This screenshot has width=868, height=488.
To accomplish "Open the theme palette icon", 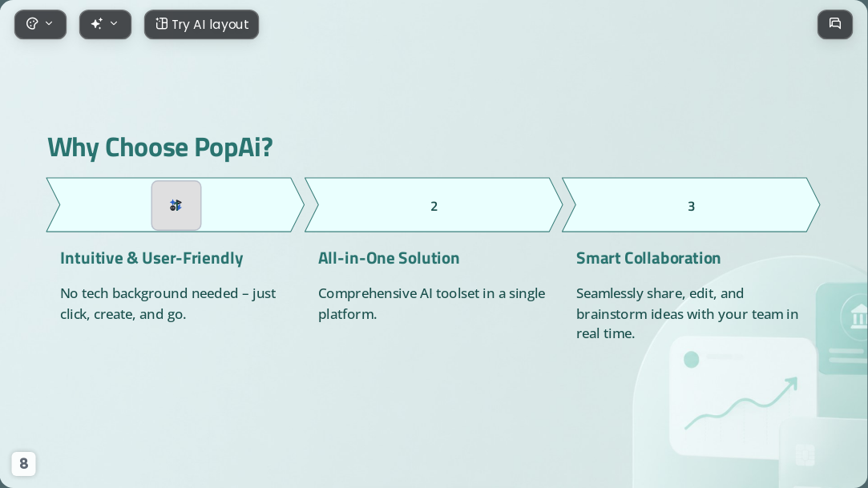I will pos(32,24).
